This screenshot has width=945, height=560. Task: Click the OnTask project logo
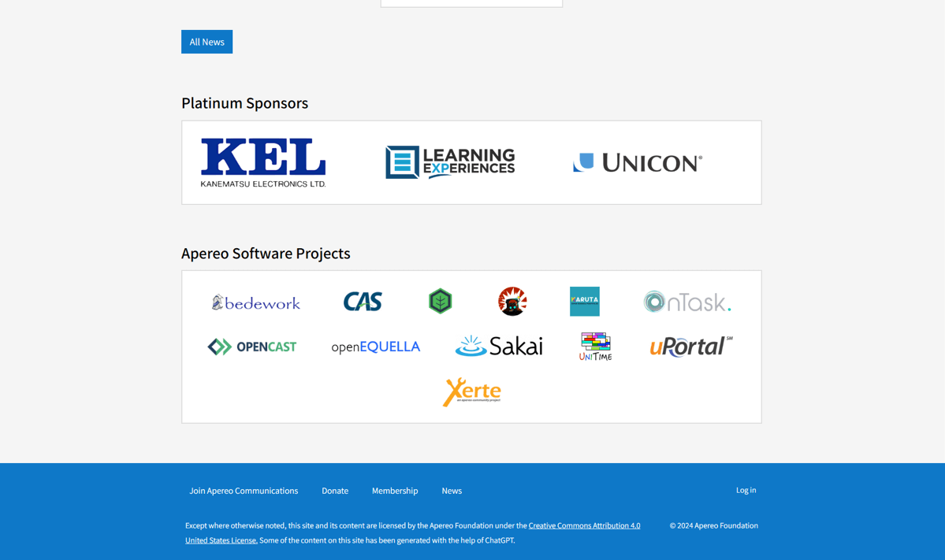tap(686, 302)
